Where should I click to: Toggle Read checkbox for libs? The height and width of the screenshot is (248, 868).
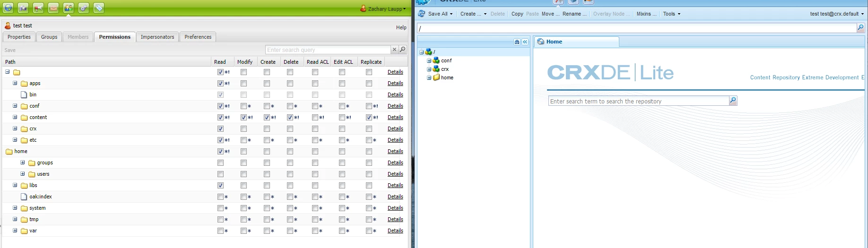[220, 185]
